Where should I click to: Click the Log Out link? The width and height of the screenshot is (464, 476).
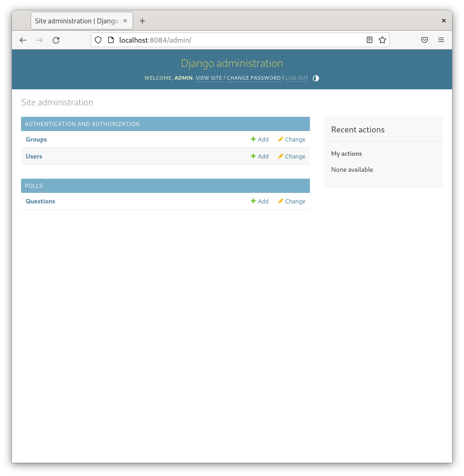297,78
